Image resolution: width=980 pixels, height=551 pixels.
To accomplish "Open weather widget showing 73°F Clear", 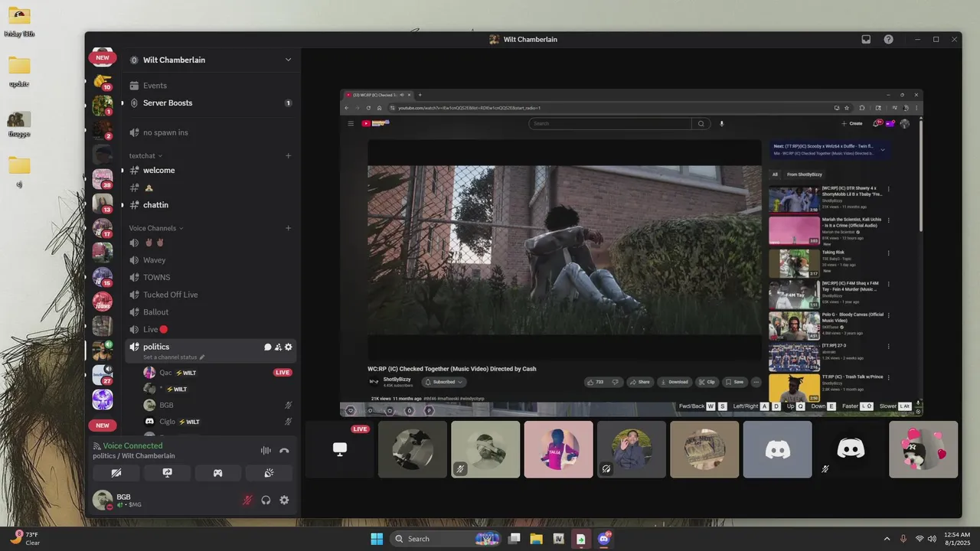I will (25, 539).
